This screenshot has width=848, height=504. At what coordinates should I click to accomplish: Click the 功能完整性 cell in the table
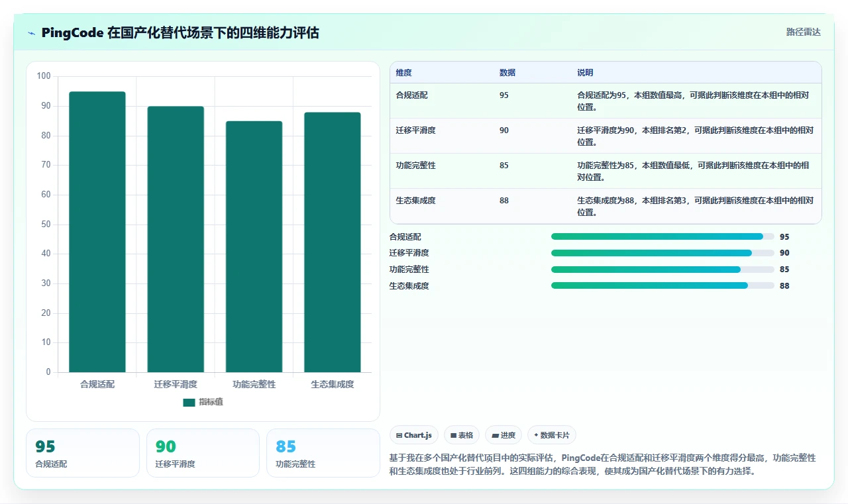(x=415, y=166)
